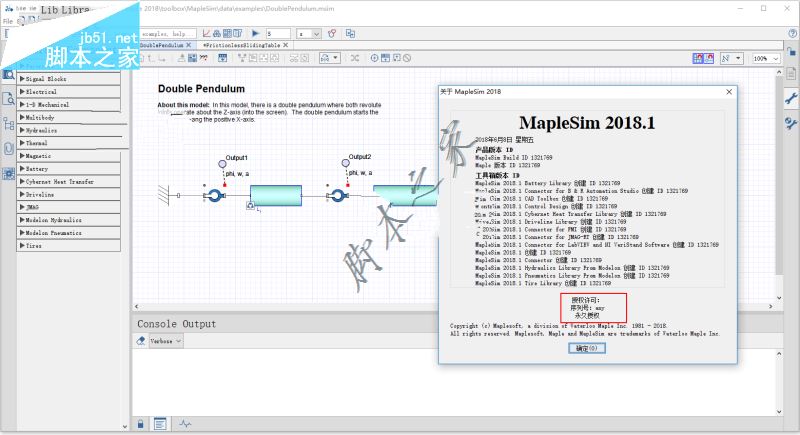Image resolution: width=800 pixels, height=435 pixels.
Task: Expand the Tires library
Action: click(69, 245)
